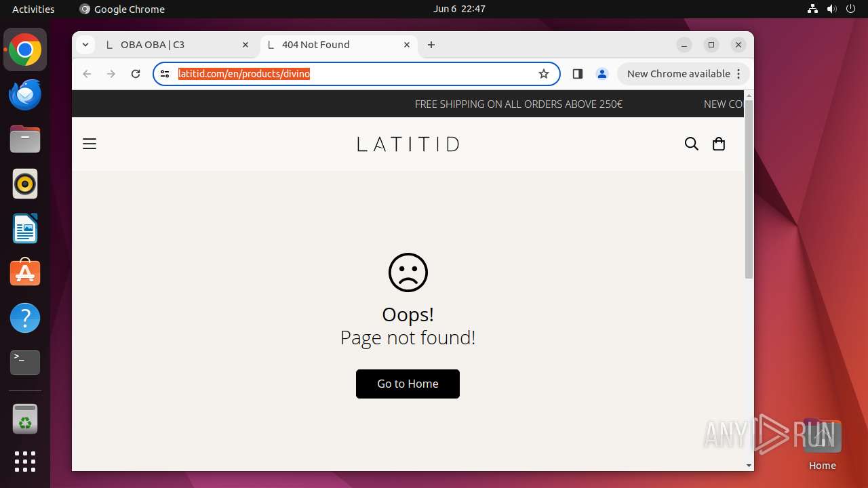Open the clock showing Jun 6 22:47

click(x=459, y=9)
